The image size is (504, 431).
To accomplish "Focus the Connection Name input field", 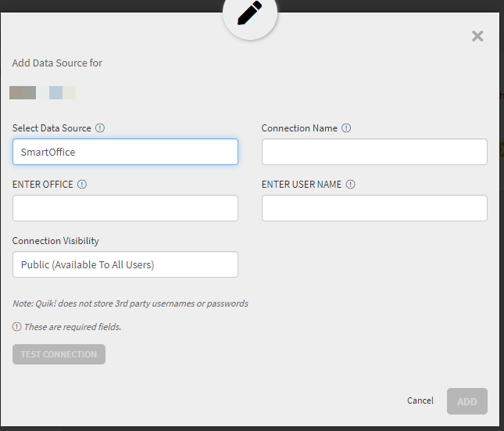I will (374, 152).
